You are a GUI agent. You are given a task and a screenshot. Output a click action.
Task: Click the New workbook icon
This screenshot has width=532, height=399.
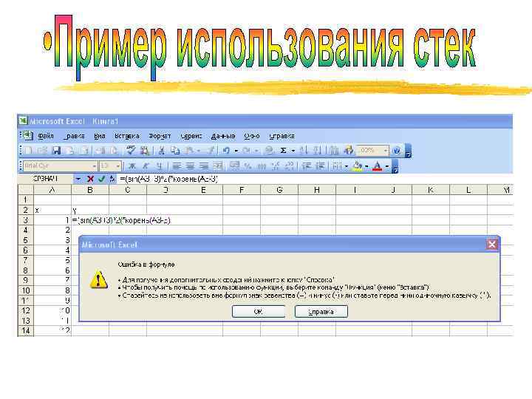pyautogui.click(x=29, y=150)
